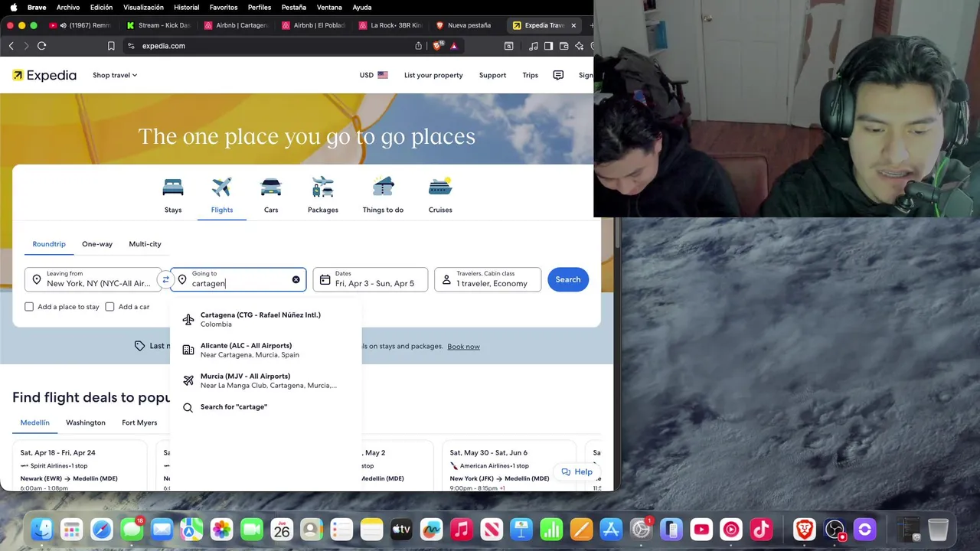
Task: Open the Apple menu
Action: (x=13, y=8)
